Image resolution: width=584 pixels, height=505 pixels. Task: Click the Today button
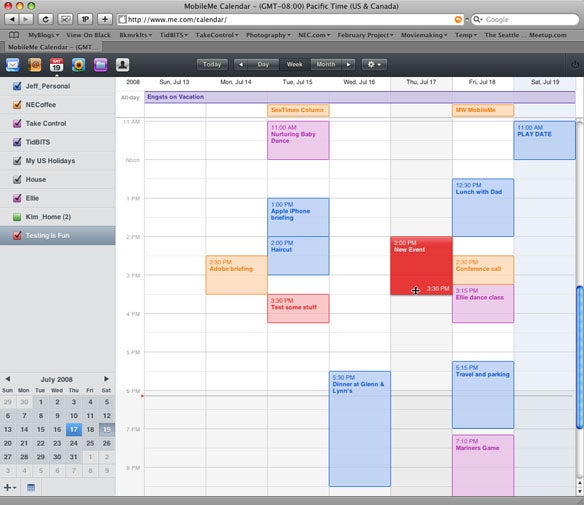[212, 64]
